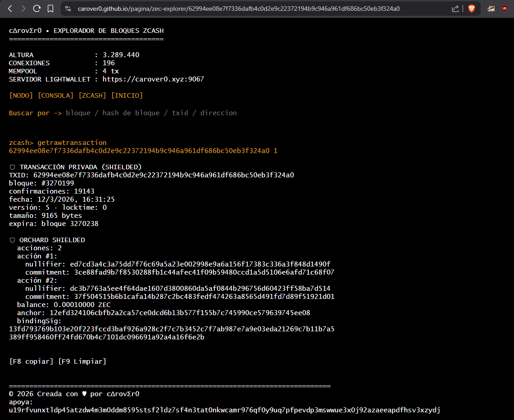This screenshot has height=420, width=514.
Task: Click the first bindingSig hash line
Action: pos(172,329)
